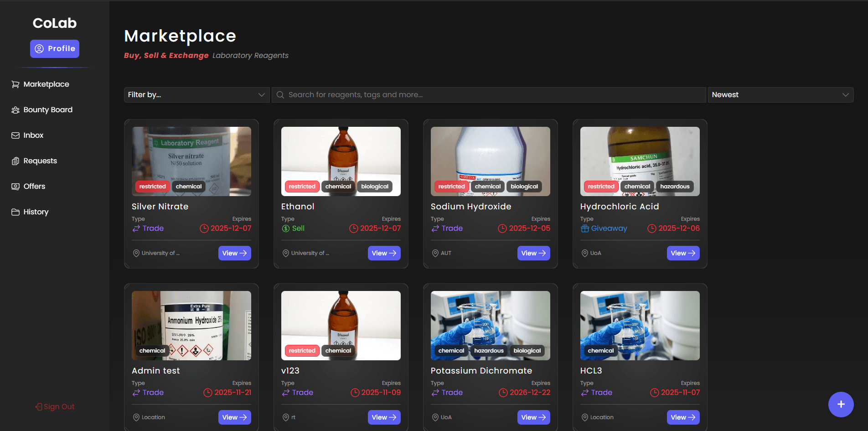Click the History folder icon
The image size is (868, 431).
(15, 212)
